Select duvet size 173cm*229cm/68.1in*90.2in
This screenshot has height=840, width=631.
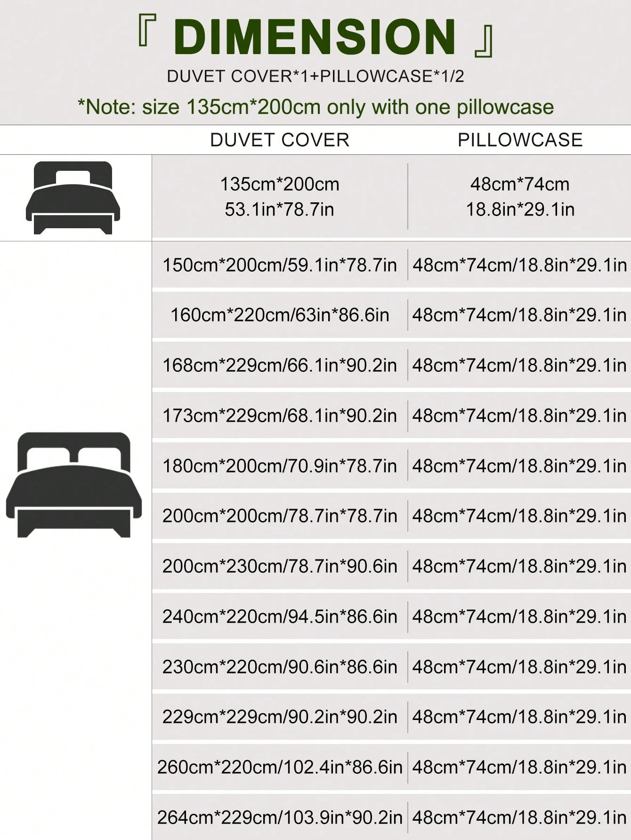(280, 416)
